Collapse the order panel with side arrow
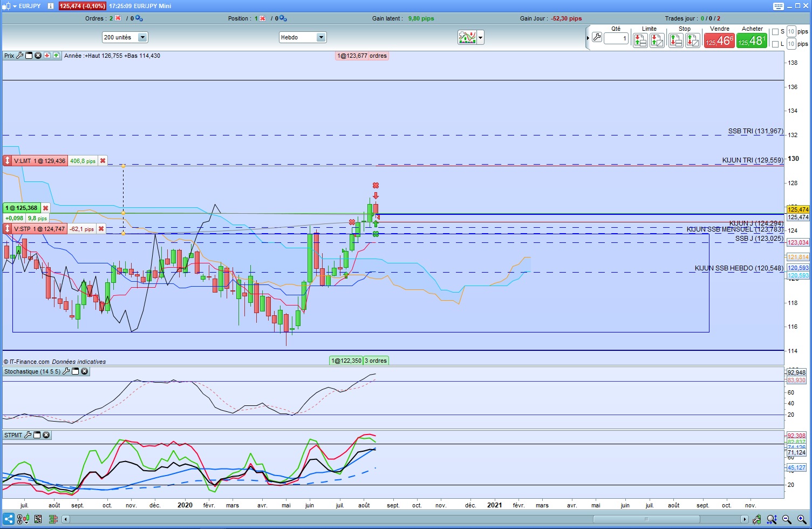This screenshot has width=812, height=529. coord(588,38)
